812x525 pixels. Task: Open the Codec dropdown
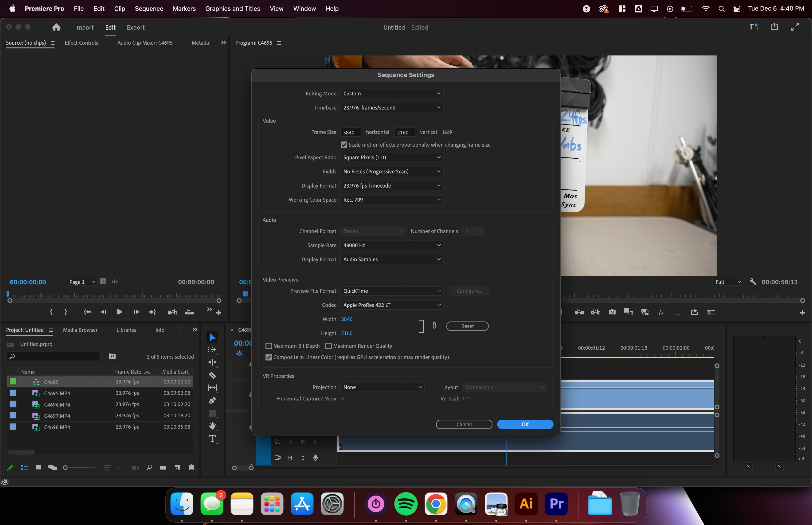coord(391,305)
